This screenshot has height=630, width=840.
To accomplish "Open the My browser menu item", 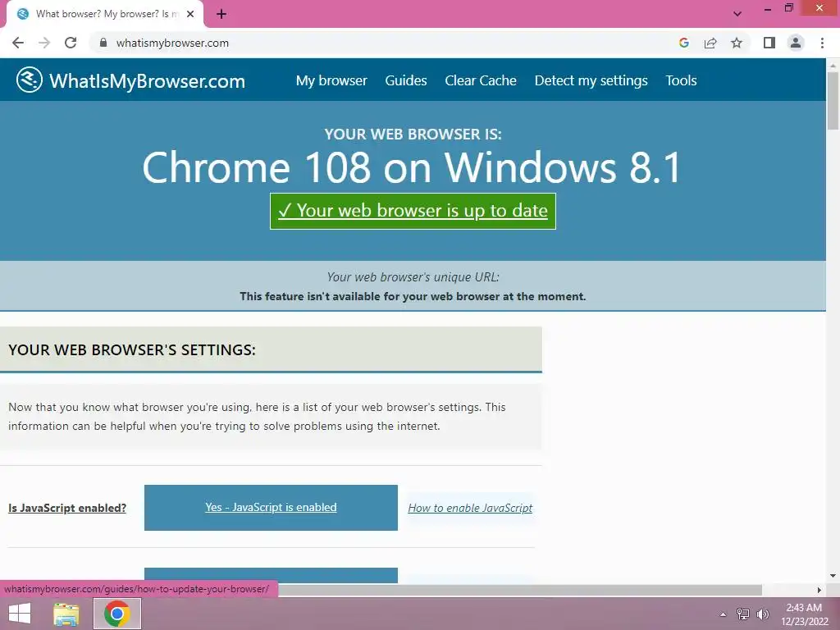I will pos(331,80).
